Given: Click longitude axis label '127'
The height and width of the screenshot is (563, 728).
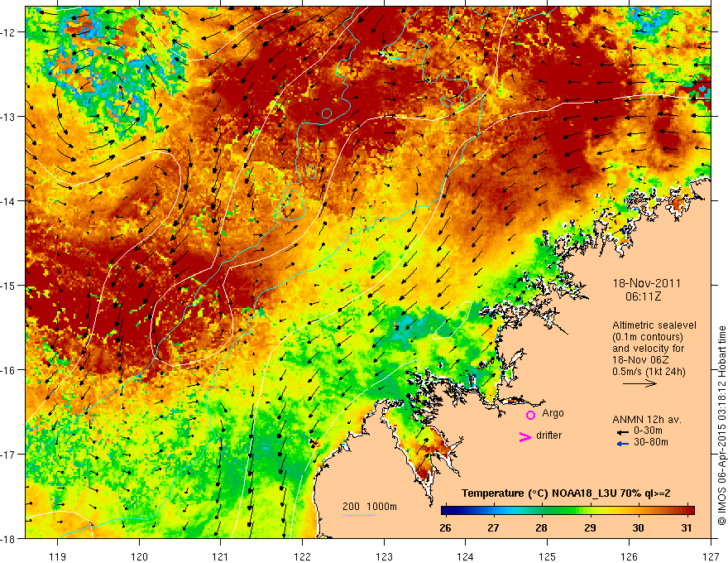Looking at the screenshot, I should pos(711,556).
